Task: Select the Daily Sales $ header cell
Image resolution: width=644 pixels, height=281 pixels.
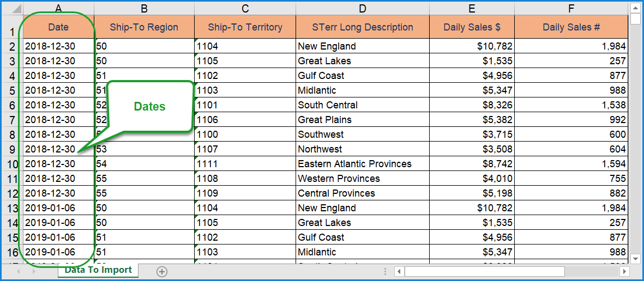Action: click(x=472, y=27)
